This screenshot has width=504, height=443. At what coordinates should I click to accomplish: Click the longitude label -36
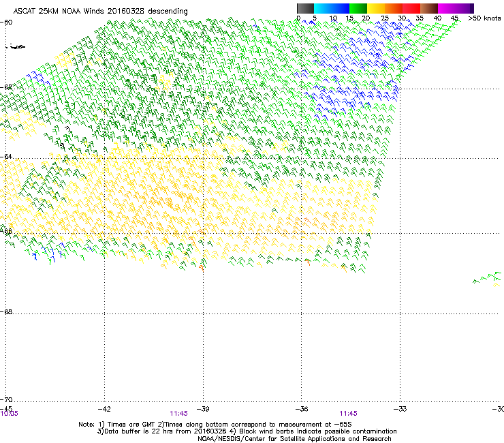302,409
